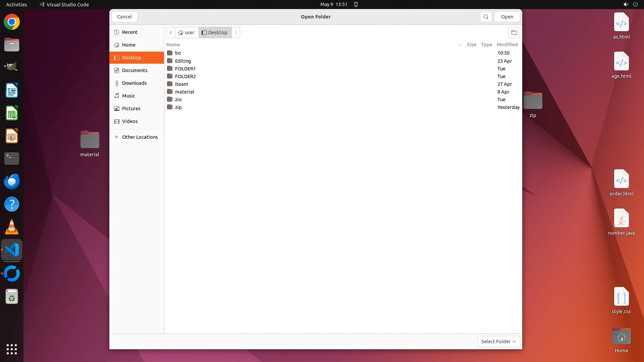The height and width of the screenshot is (362, 644).
Task: Click the Name column sort arrow
Action: coord(460,45)
